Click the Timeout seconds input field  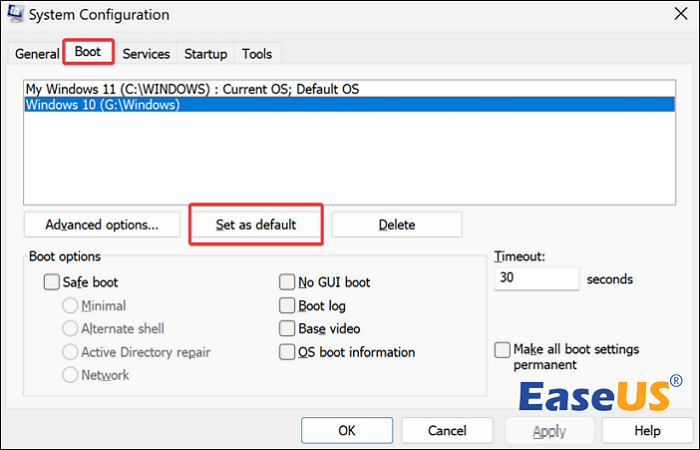click(x=537, y=279)
